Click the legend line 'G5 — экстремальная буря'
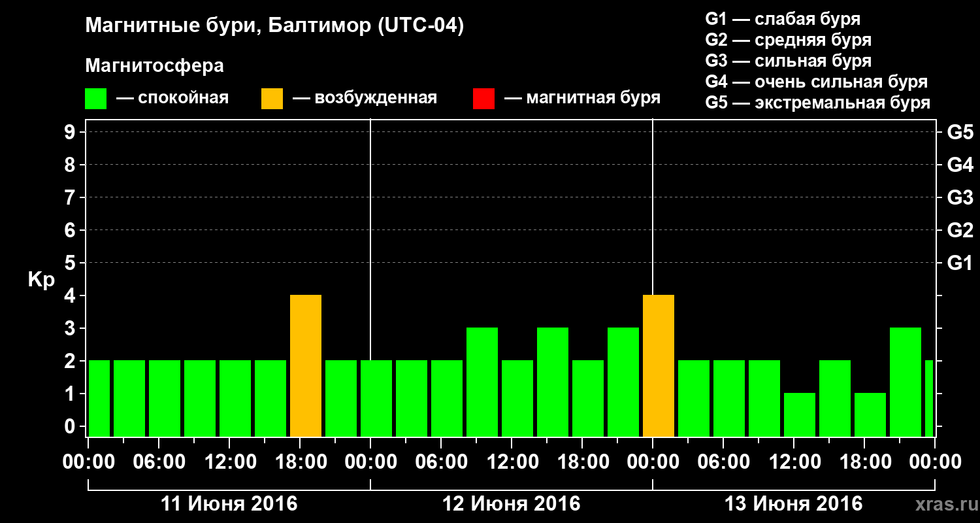Screen dimensions: 980x523 tap(818, 103)
